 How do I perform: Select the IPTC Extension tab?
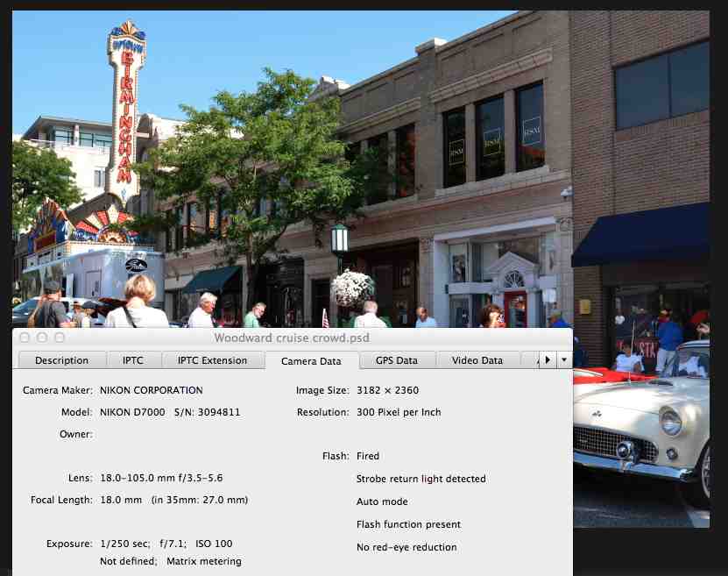click(x=212, y=360)
